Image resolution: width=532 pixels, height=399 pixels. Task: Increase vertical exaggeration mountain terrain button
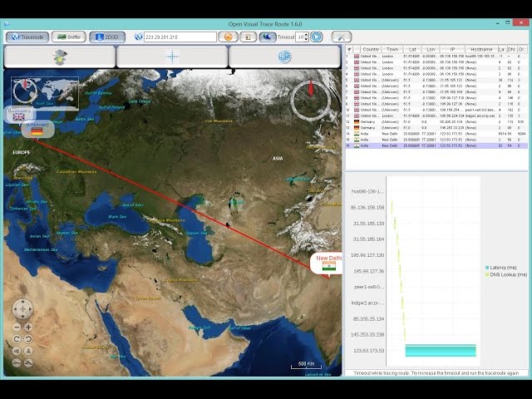(x=28, y=363)
